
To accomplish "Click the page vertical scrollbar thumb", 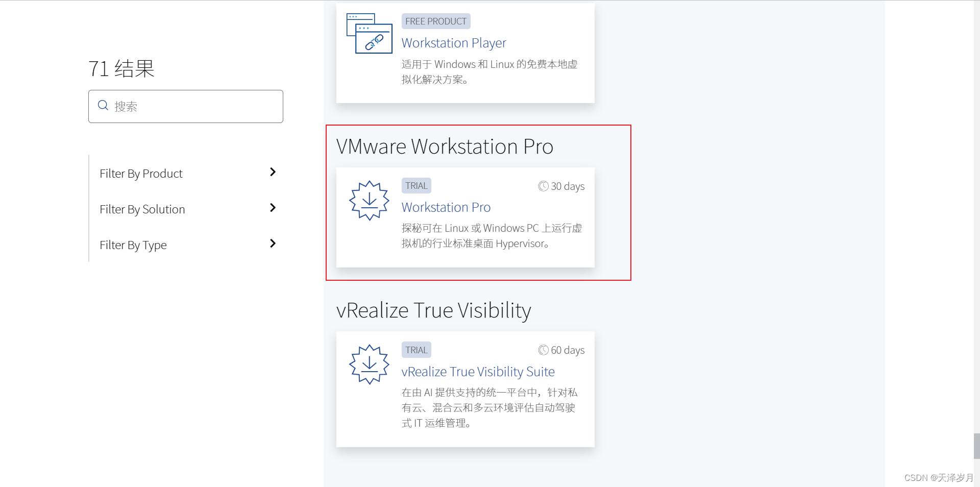I will point(976,446).
